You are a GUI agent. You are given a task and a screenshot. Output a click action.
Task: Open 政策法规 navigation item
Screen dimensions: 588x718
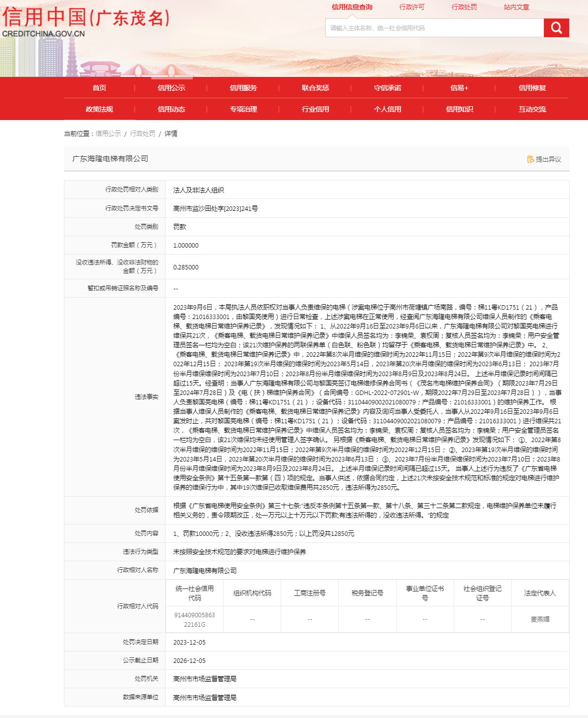click(99, 109)
